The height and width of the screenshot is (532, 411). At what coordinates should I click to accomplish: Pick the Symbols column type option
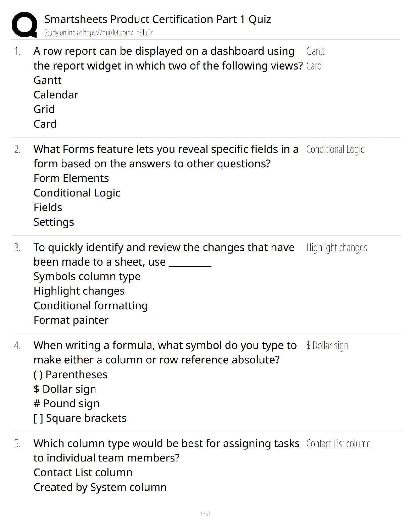click(87, 276)
